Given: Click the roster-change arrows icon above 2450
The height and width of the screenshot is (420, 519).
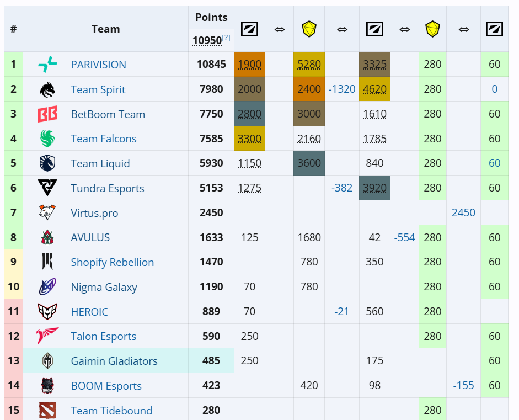Looking at the screenshot, I should (463, 29).
